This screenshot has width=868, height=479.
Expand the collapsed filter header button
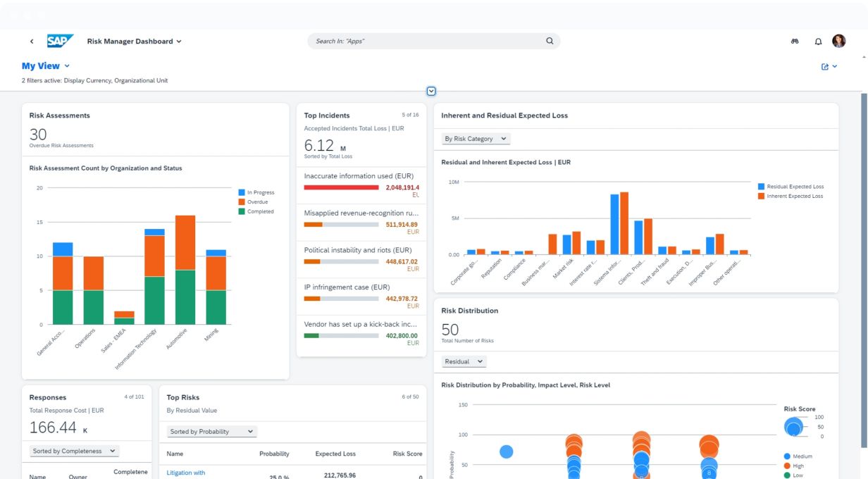tap(431, 91)
